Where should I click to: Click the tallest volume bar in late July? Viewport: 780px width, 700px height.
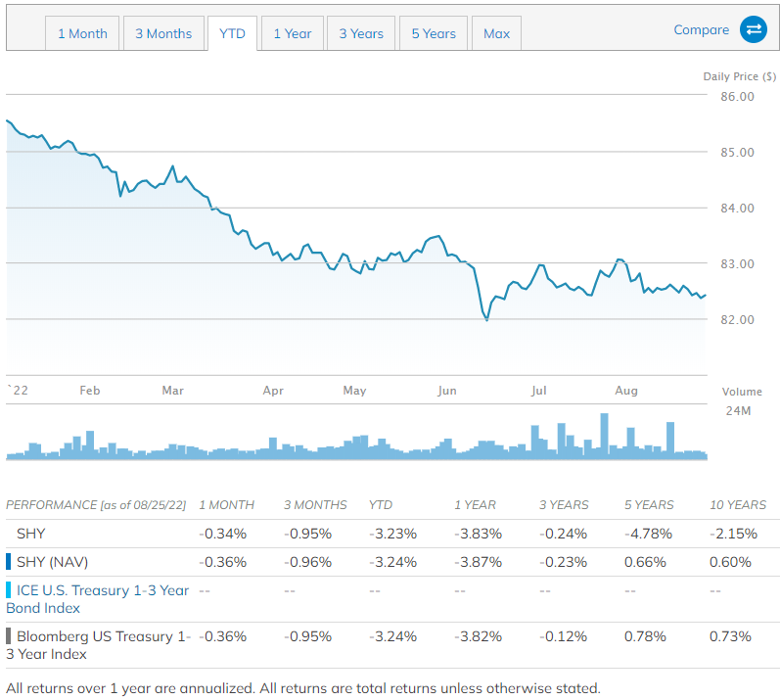point(604,436)
